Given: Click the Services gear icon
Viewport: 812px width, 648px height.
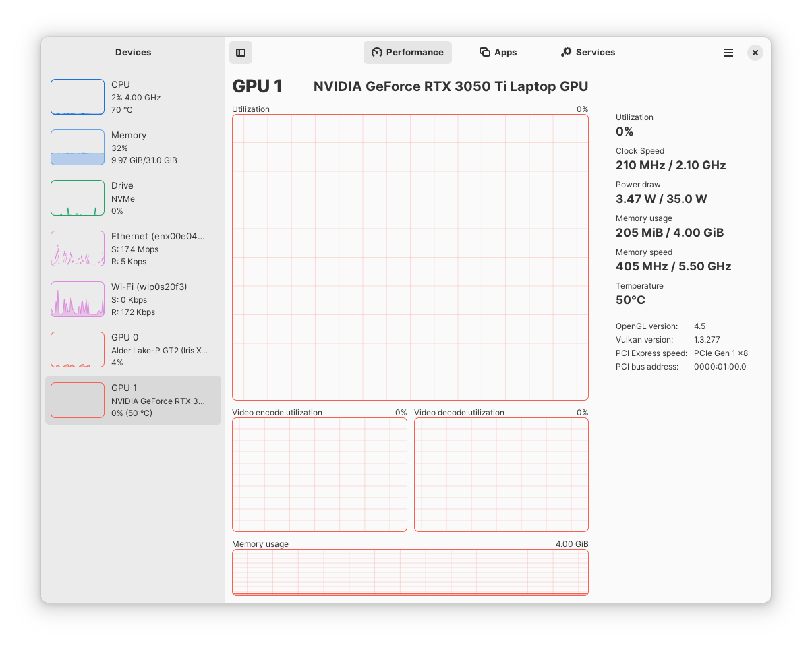Looking at the screenshot, I should pyautogui.click(x=567, y=52).
